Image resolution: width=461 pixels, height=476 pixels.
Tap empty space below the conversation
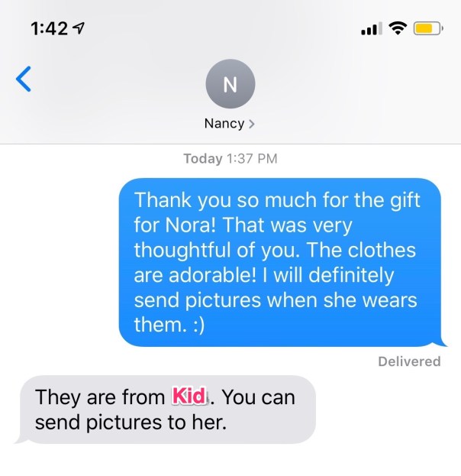(x=230, y=461)
